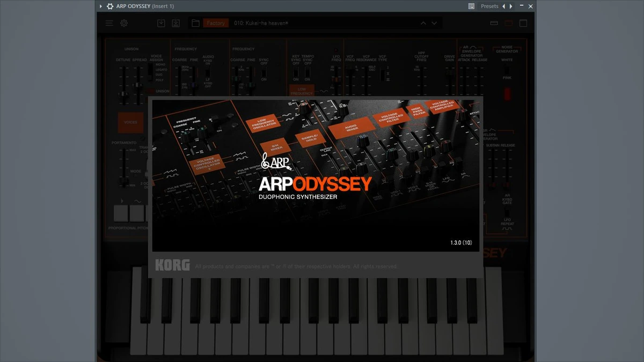
Task: Select POLY voice assign label
Action: point(159,80)
